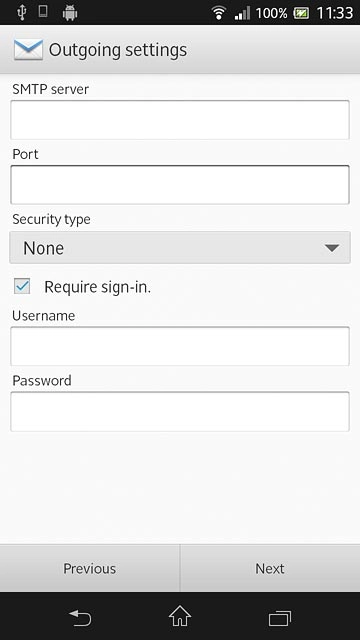
Task: Go to the Next step
Action: tap(270, 568)
